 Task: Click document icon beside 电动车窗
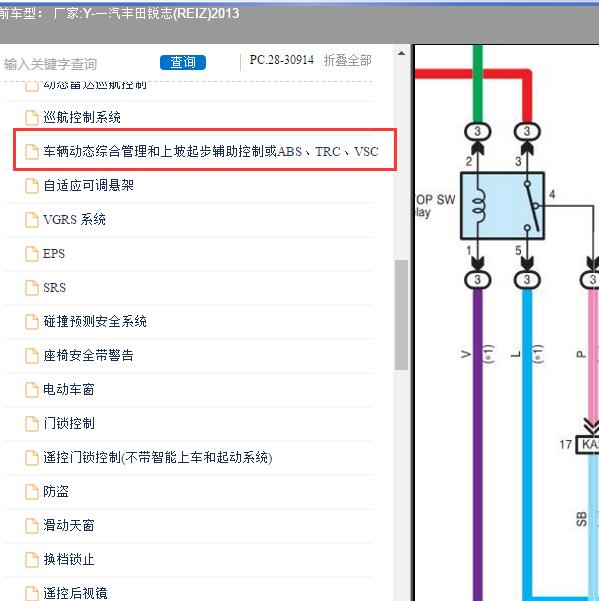pos(32,390)
